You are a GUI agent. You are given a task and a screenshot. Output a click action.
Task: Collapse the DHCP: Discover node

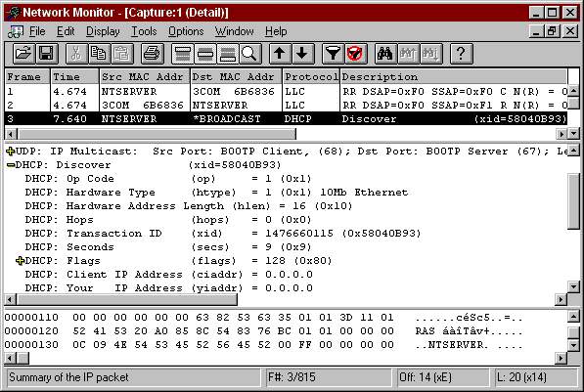coord(11,165)
